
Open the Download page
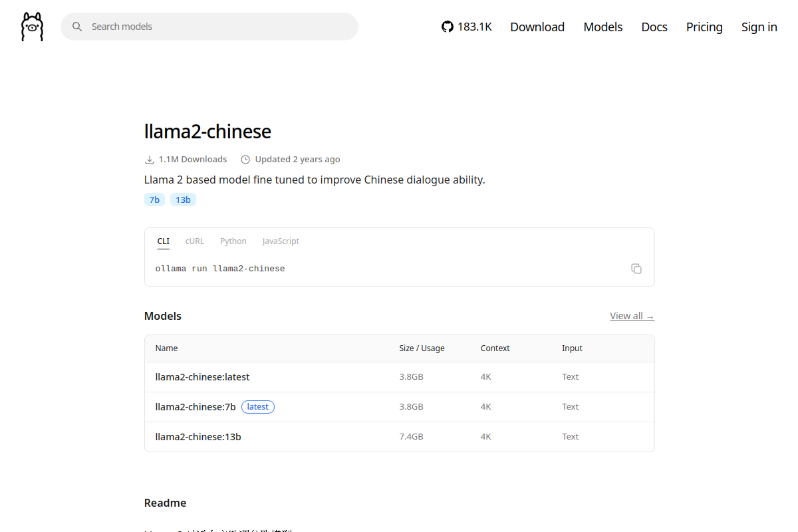[x=537, y=27]
